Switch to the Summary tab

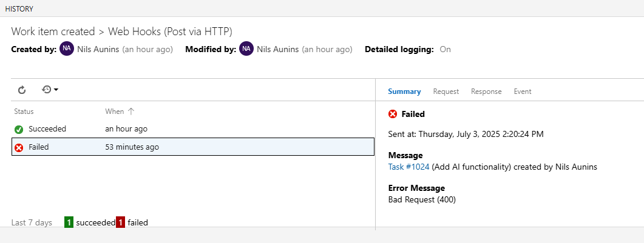pos(404,92)
